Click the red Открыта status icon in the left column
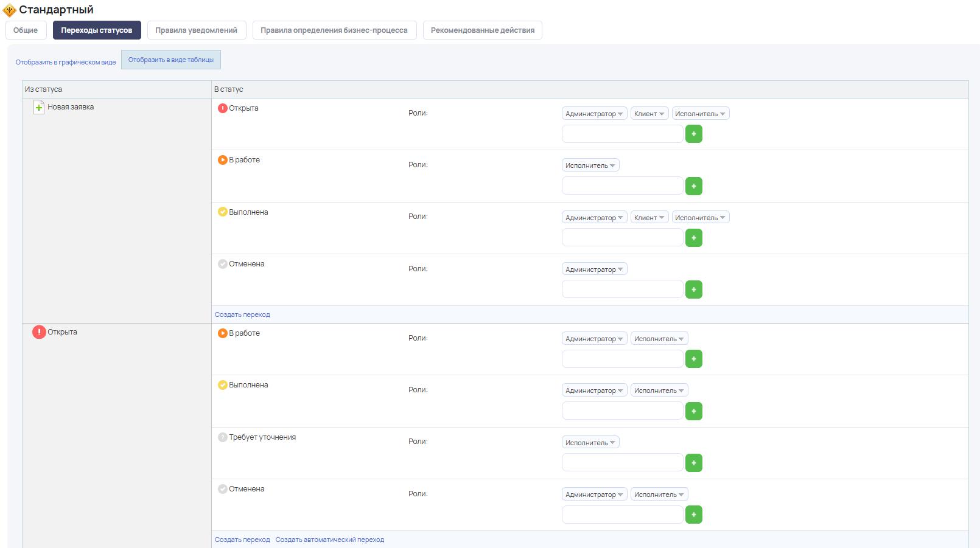This screenshot has width=980, height=548. (x=39, y=332)
